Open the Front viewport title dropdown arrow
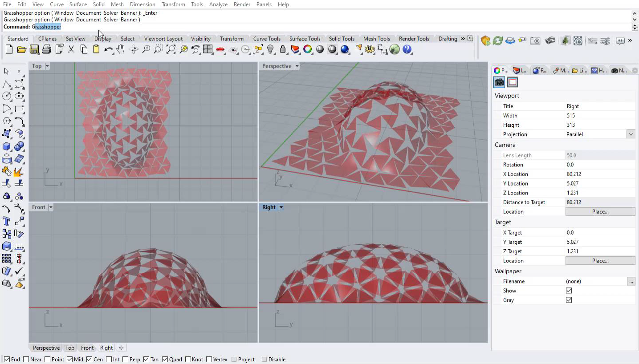Viewport: 639px width, 364px height. click(51, 207)
